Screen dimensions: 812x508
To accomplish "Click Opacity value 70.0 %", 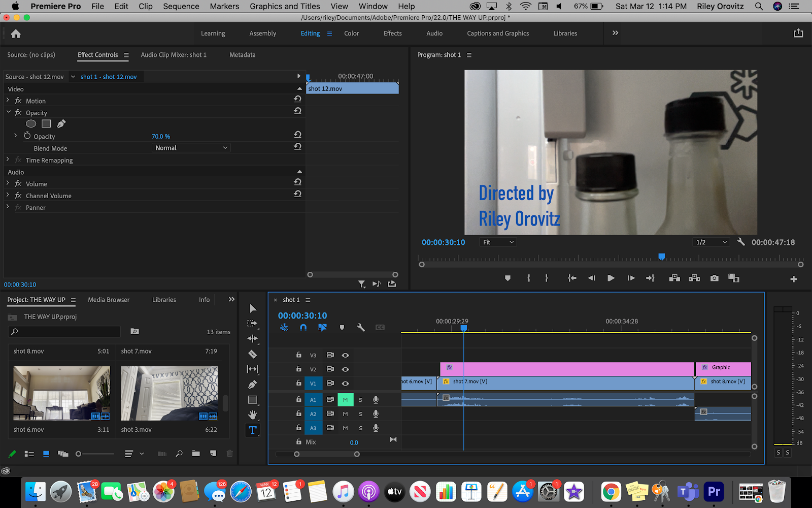I will (x=161, y=136).
